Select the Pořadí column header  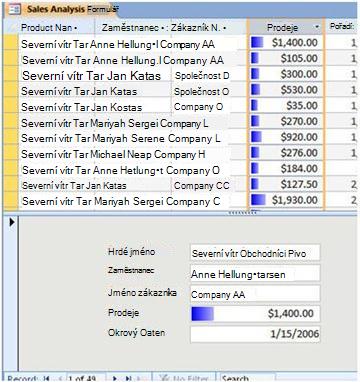[342, 26]
